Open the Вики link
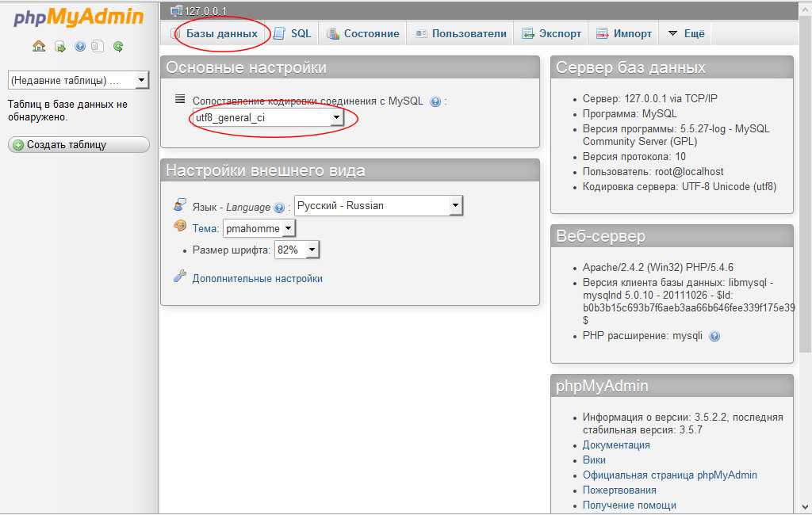812x515 pixels. point(594,460)
